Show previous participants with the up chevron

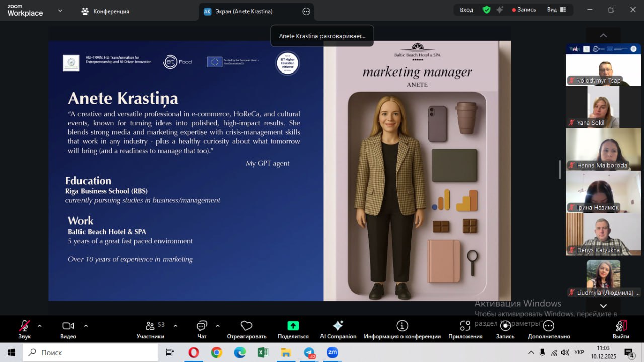[603, 35]
